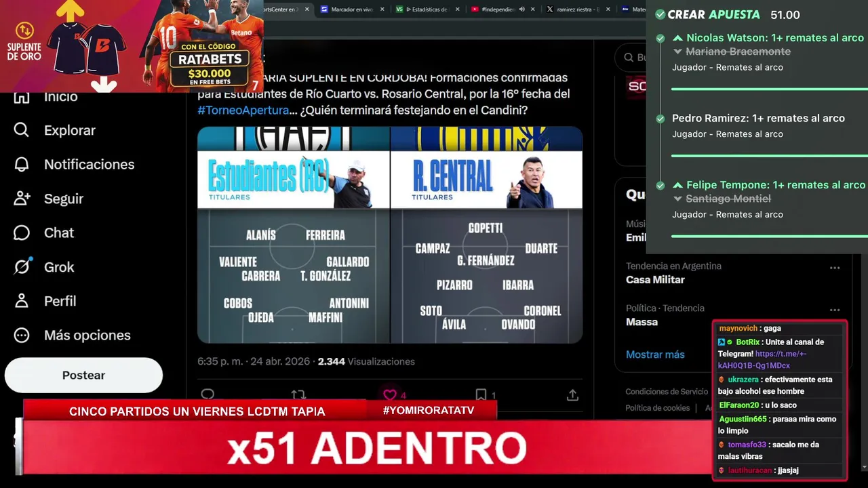
Task: Click chat username tomasfo33
Action: click(x=747, y=445)
